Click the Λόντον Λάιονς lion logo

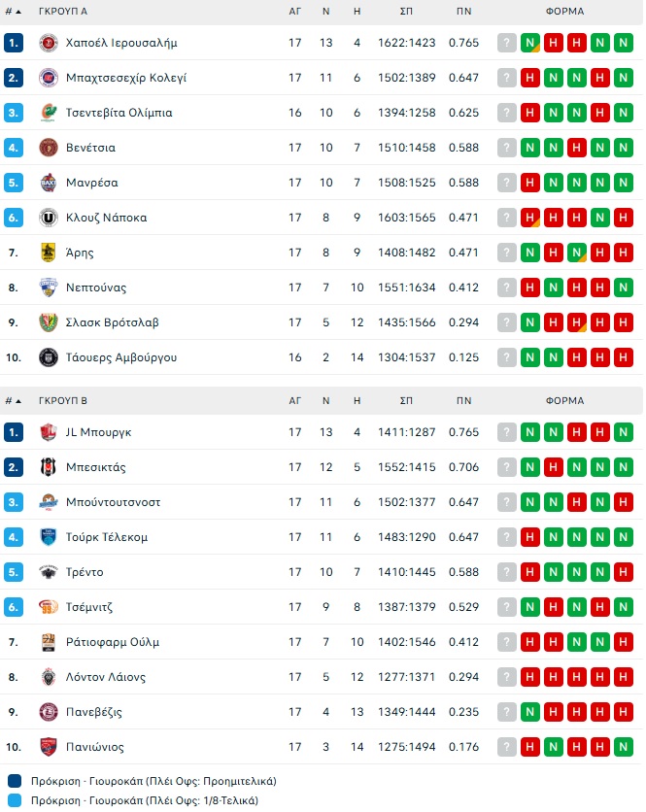point(49,677)
